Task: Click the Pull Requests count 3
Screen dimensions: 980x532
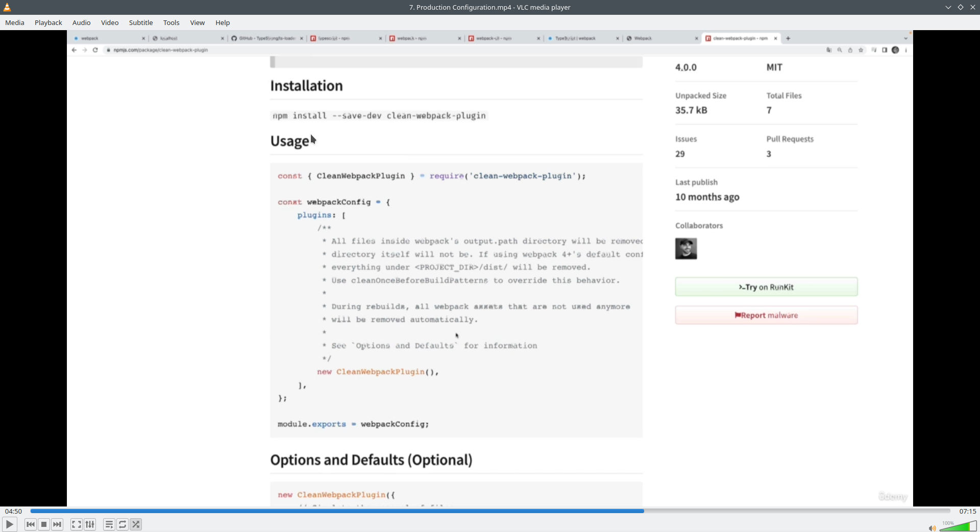Action: tap(769, 154)
